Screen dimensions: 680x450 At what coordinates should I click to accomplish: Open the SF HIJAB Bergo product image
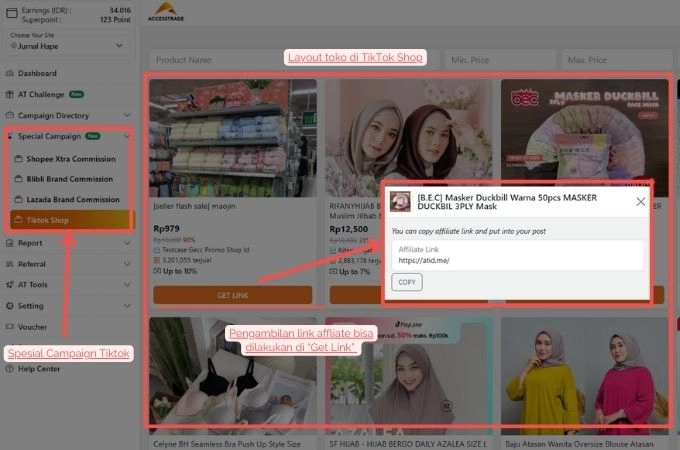coord(409,376)
